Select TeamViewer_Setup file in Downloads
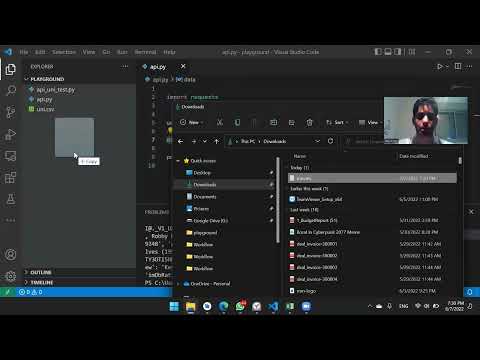The height and width of the screenshot is (360, 480). click(x=319, y=199)
